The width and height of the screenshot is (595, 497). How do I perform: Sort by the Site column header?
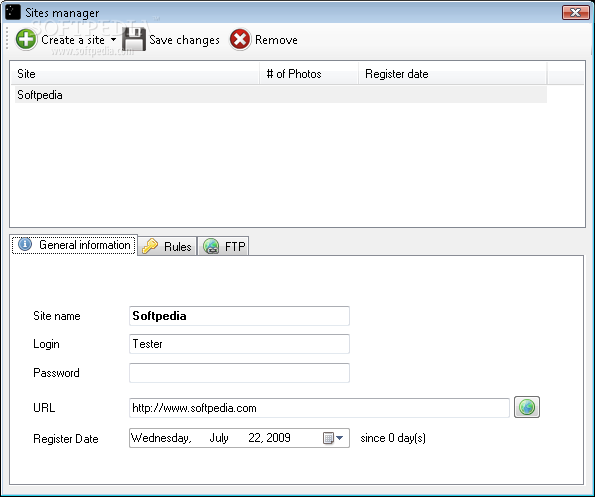[x=136, y=74]
